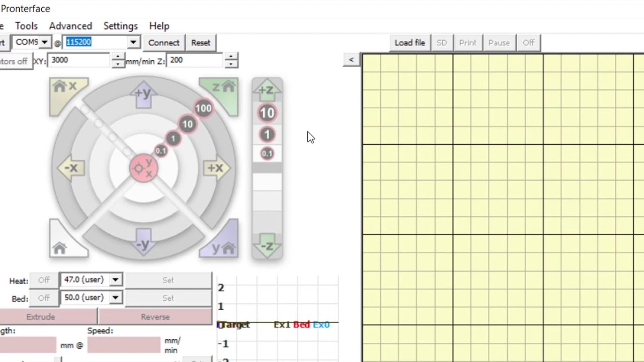Turn Bed Off button
Viewport: 644px width, 362px height.
pos(44,298)
